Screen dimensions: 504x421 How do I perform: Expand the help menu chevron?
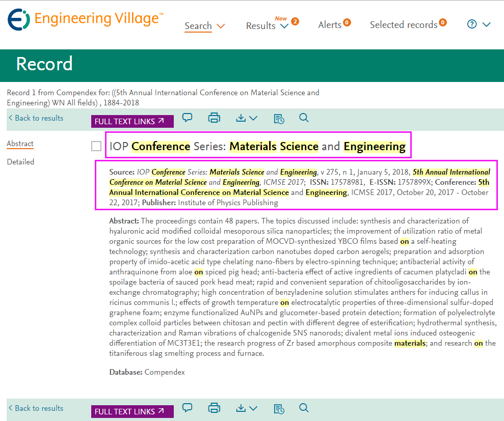click(487, 24)
